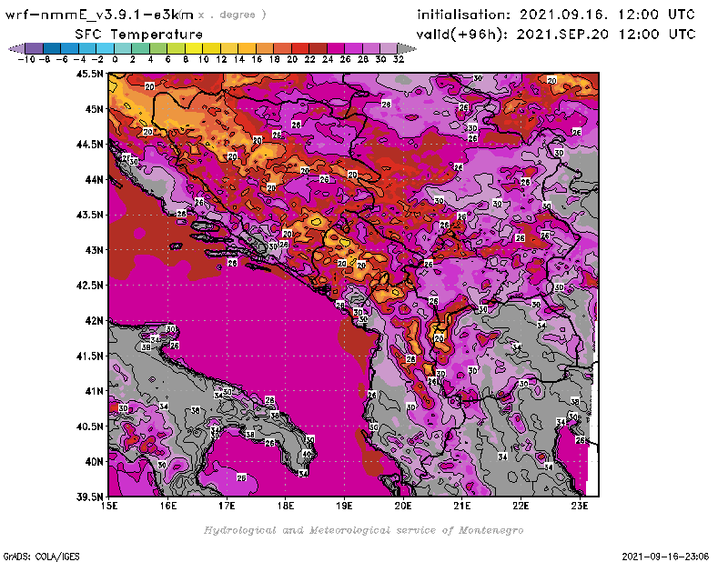Click the '39.5N' latitude axis label
Viewport: 728px width, 562px height.
[x=89, y=497]
